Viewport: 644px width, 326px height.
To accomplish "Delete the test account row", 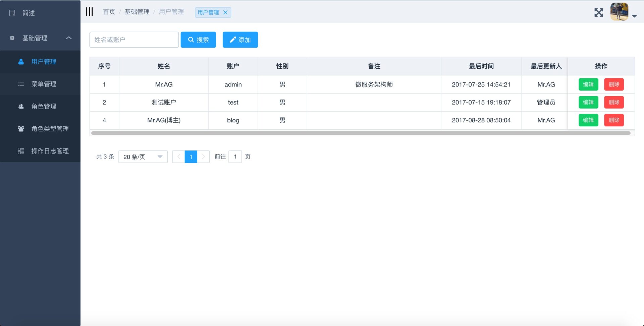I will pos(614,102).
